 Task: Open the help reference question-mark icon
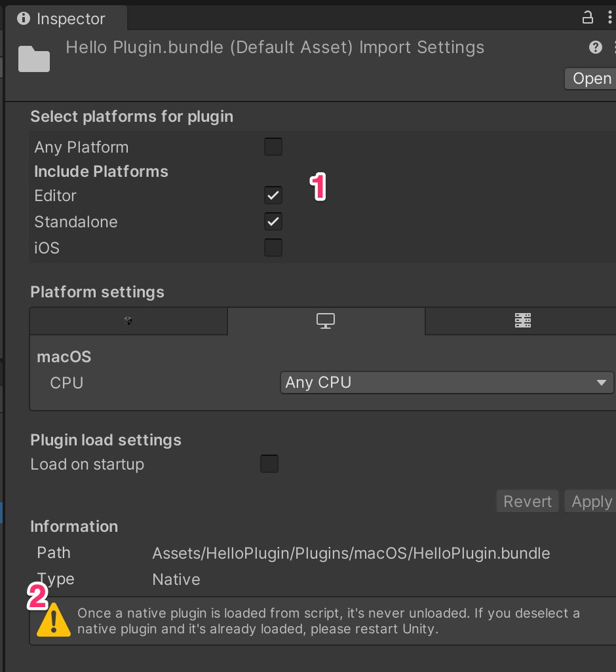coord(596,47)
